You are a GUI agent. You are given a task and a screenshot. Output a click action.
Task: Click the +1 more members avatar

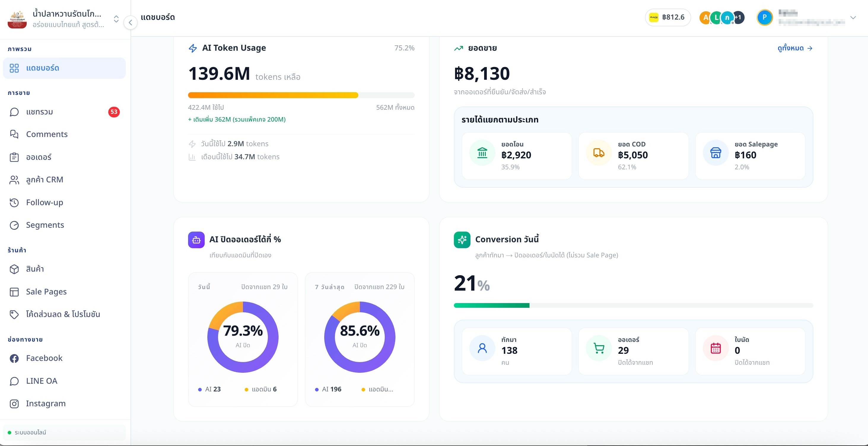click(x=738, y=17)
